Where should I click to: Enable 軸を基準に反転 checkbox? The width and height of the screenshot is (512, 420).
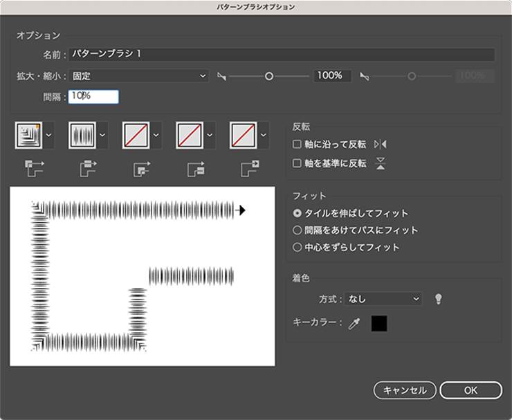(x=298, y=163)
